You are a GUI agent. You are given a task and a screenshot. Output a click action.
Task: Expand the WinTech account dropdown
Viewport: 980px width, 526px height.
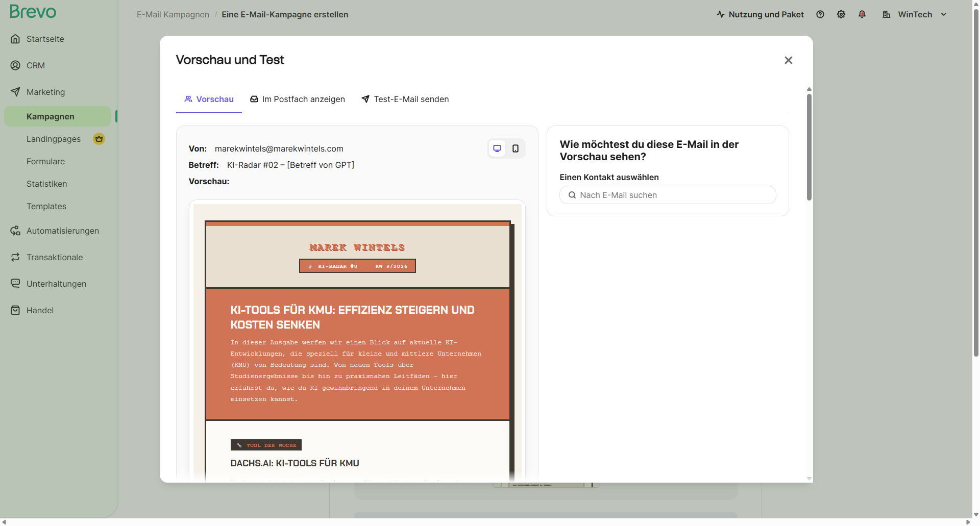click(915, 14)
